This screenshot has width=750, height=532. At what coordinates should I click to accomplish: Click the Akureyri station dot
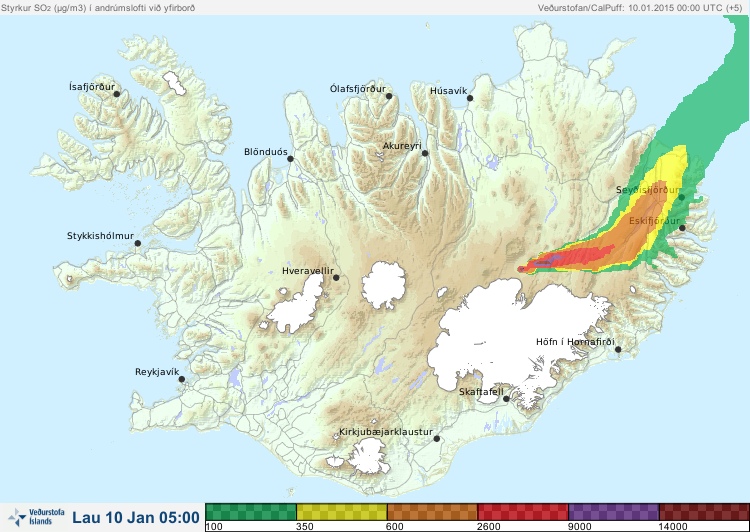click(425, 153)
